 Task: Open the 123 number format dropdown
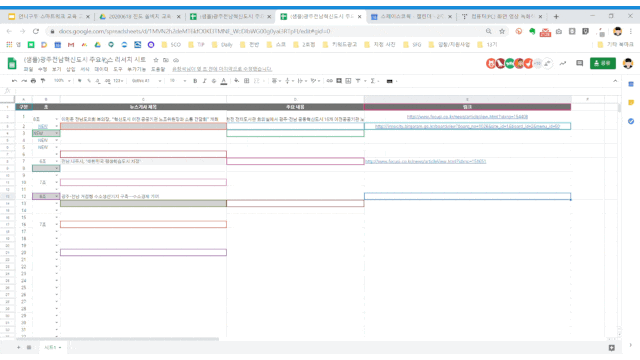118,81
